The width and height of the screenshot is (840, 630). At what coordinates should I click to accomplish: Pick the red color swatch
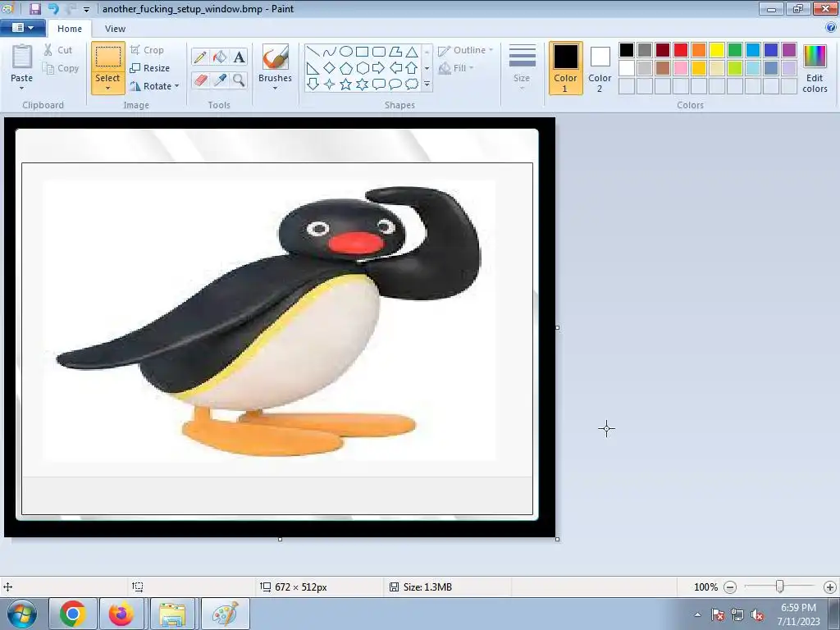click(680, 50)
